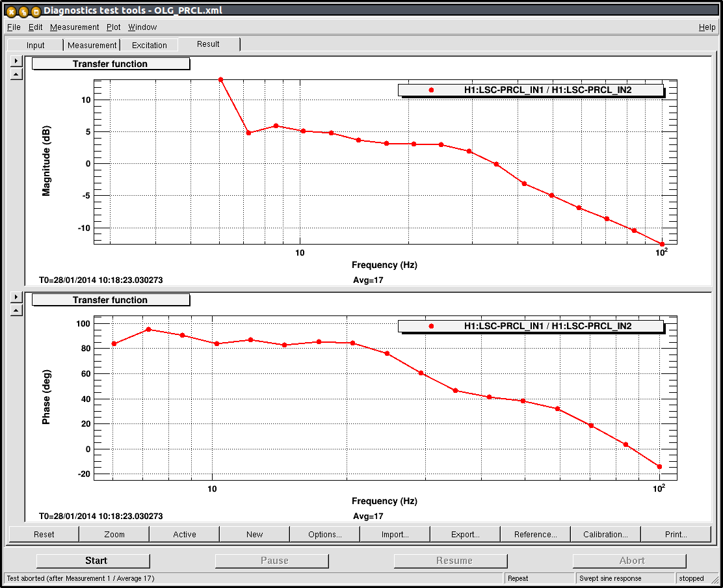
Task: Open the Window menu
Action: click(x=142, y=27)
